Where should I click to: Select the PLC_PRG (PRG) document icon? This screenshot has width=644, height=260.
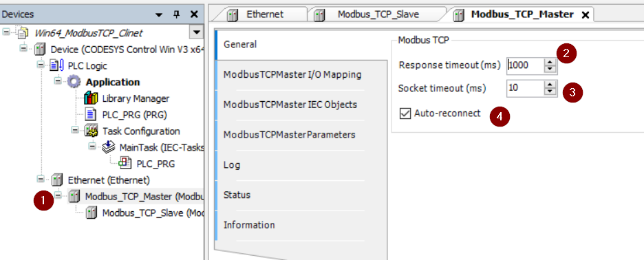click(x=92, y=115)
